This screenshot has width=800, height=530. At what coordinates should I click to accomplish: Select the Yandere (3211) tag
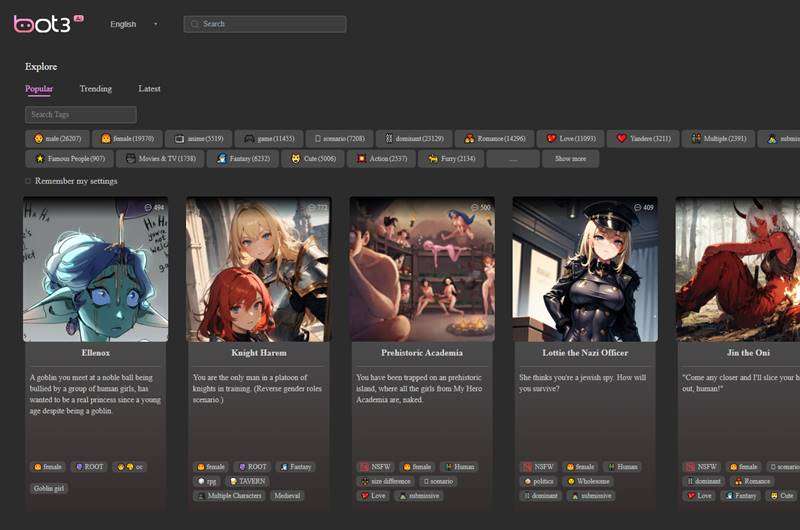[643, 138]
